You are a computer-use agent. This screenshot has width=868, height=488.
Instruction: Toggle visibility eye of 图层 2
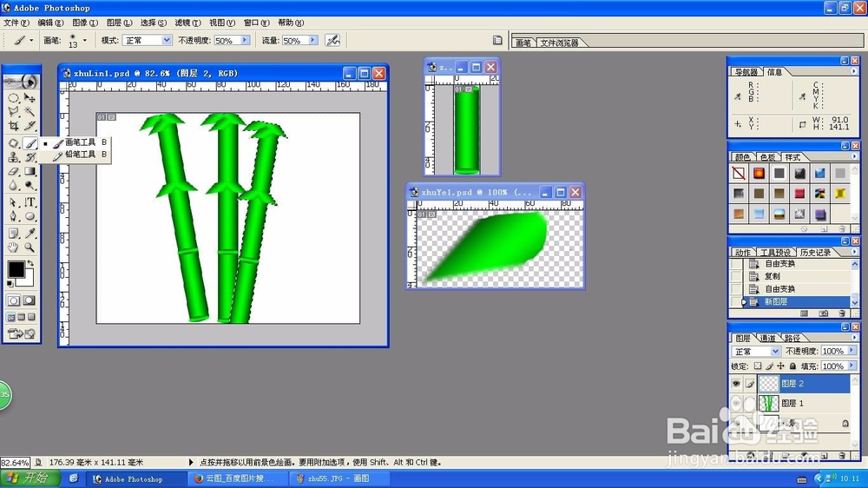coord(736,383)
